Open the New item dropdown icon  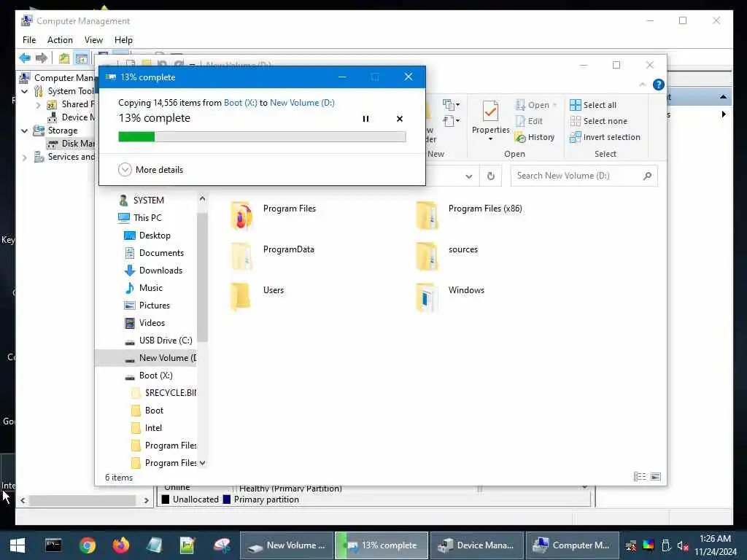(451, 104)
